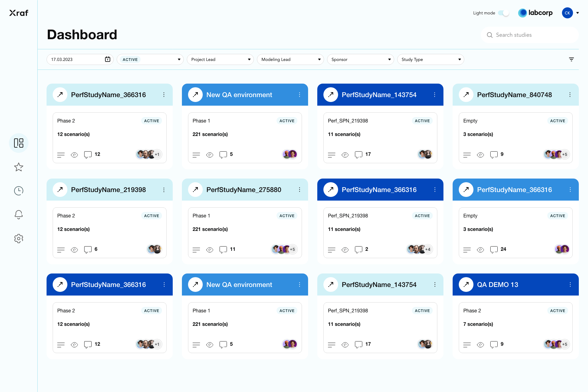
Task: Click ACTIVE badge on PerfStudyName_219398 card
Action: tap(151, 216)
